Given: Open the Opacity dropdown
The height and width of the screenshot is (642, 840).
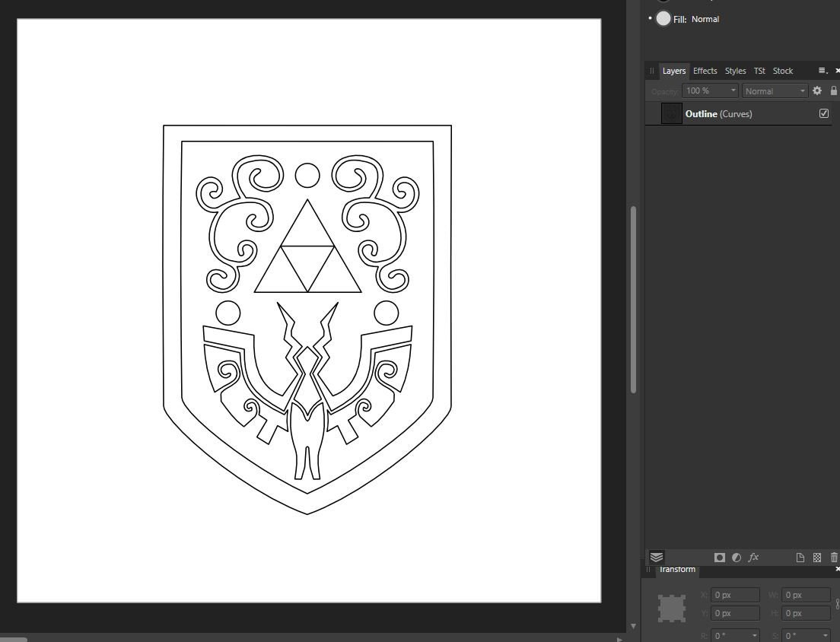Looking at the screenshot, I should point(732,91).
